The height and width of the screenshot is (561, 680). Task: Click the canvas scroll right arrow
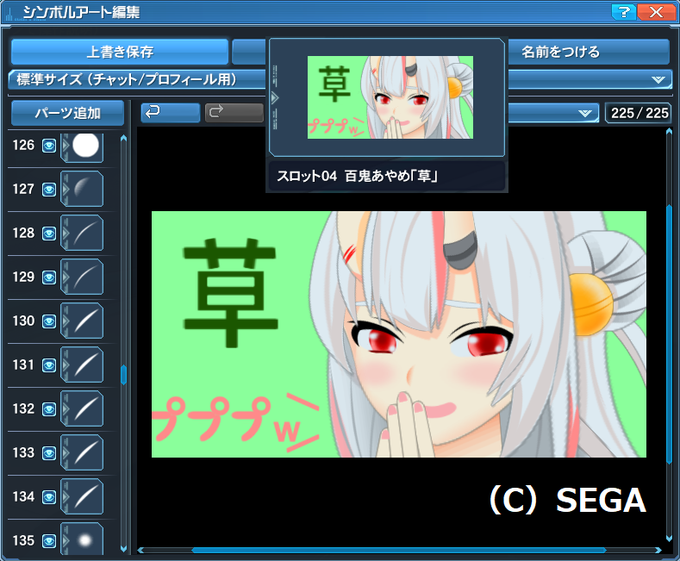tap(658, 550)
